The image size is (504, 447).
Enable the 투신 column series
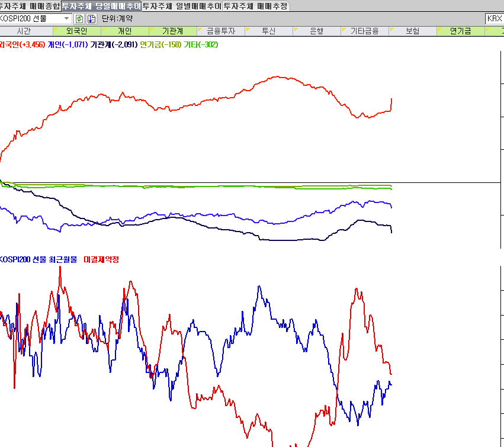[268, 31]
